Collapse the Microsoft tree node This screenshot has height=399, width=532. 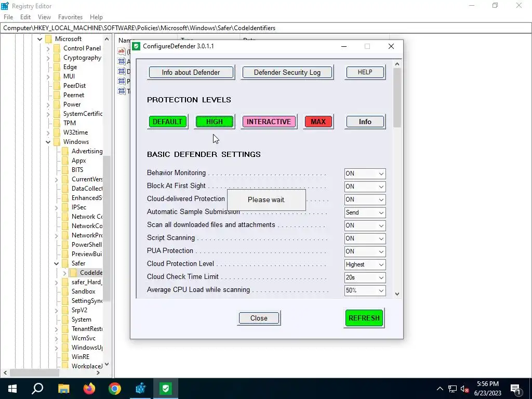[39, 39]
